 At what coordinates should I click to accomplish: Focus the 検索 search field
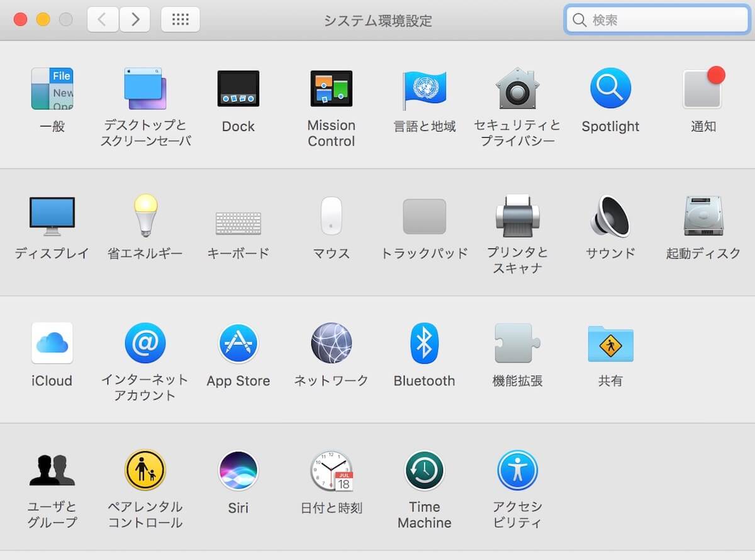[x=657, y=20]
